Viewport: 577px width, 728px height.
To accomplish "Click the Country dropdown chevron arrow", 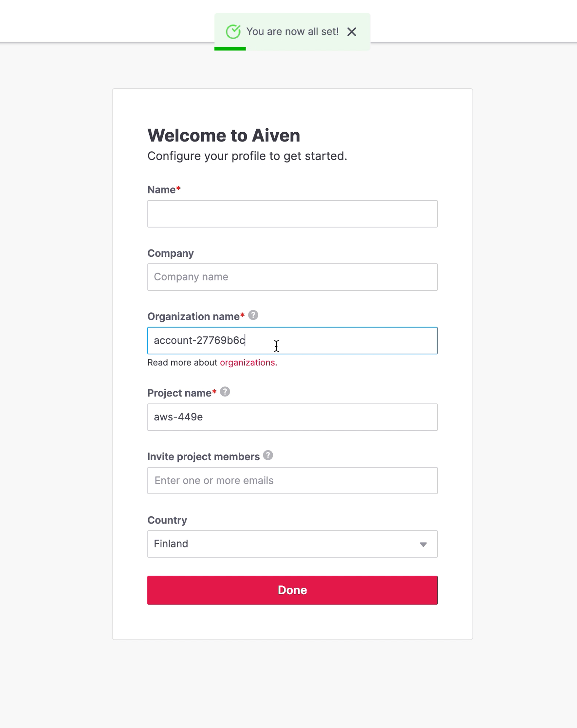I will [423, 544].
